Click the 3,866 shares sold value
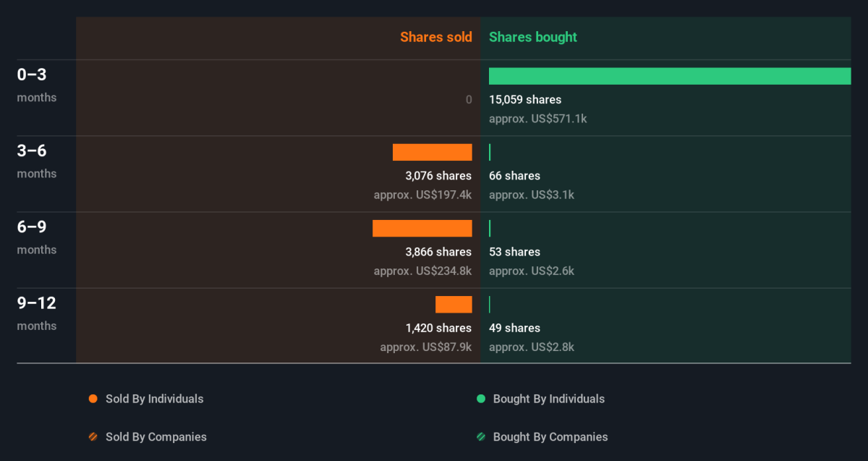Screen dimensions: 868x461 click(438, 252)
